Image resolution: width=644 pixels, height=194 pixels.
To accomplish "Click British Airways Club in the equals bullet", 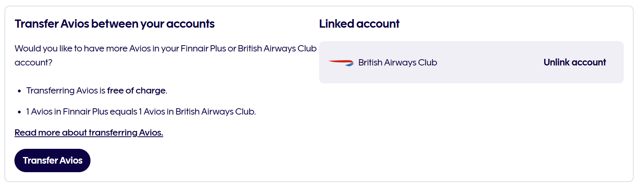I will tap(215, 111).
